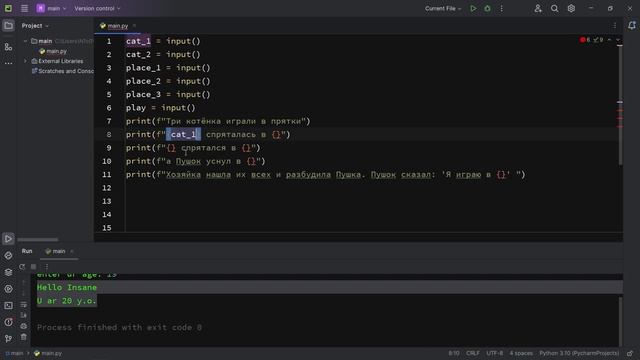Change file encoding UTF-8

click(x=495, y=353)
